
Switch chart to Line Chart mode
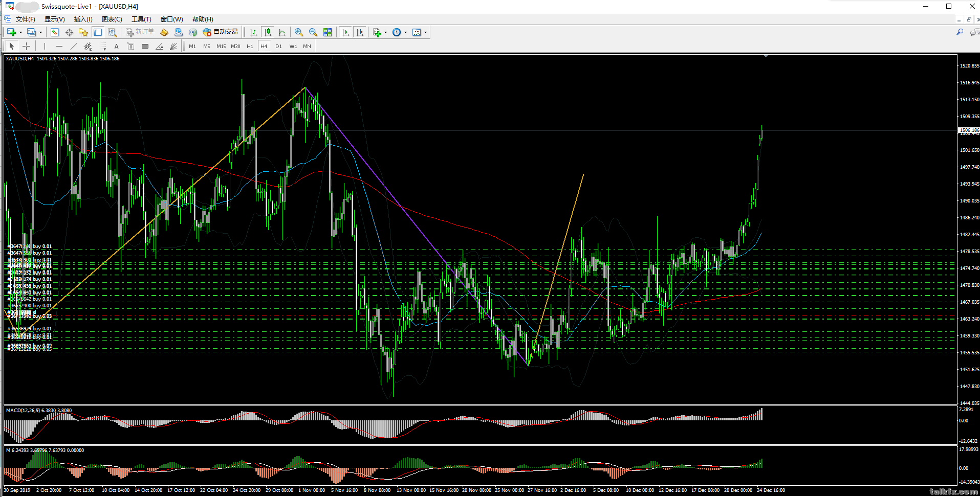pos(282,32)
